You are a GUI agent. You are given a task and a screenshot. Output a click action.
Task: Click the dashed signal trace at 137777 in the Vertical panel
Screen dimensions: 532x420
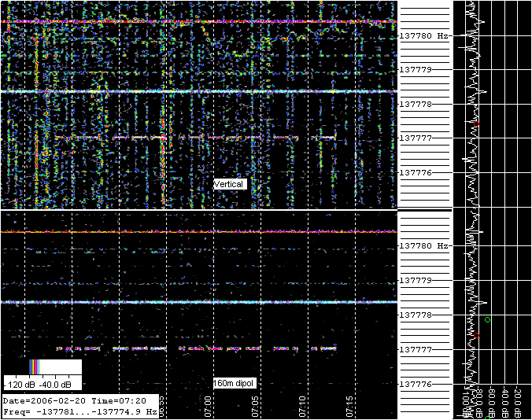(196, 138)
